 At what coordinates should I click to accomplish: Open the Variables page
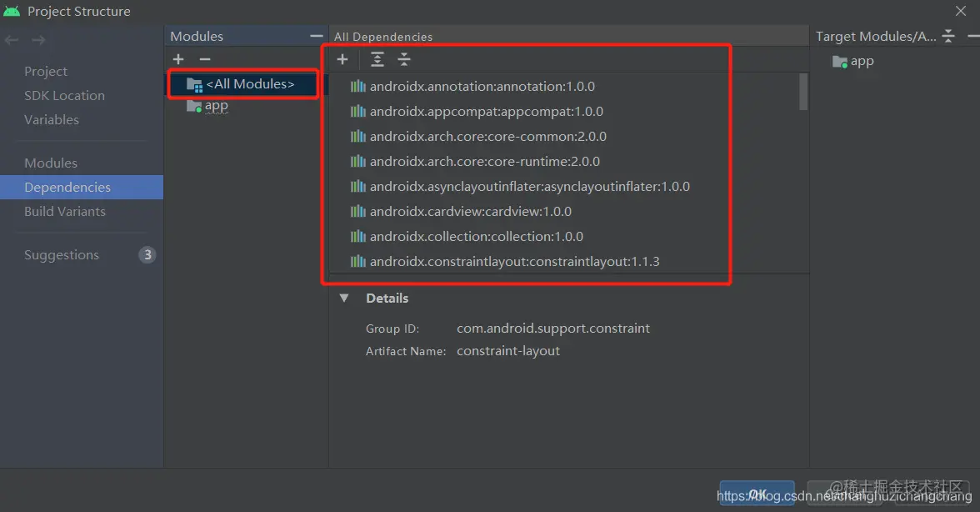(x=52, y=119)
